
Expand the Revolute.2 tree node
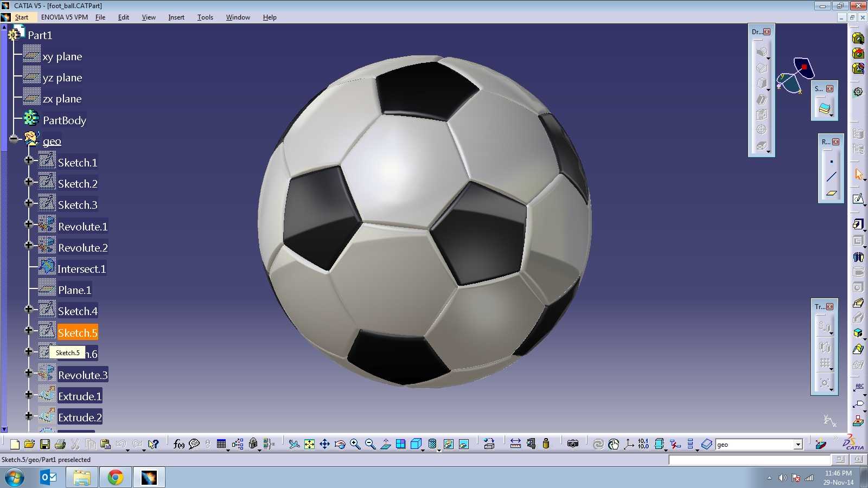click(29, 245)
